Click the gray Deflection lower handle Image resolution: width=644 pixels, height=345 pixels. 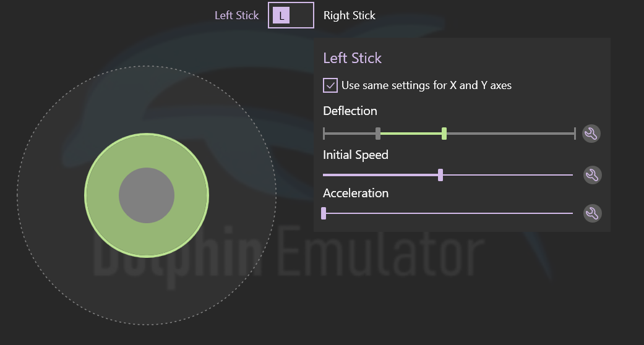coord(378,134)
